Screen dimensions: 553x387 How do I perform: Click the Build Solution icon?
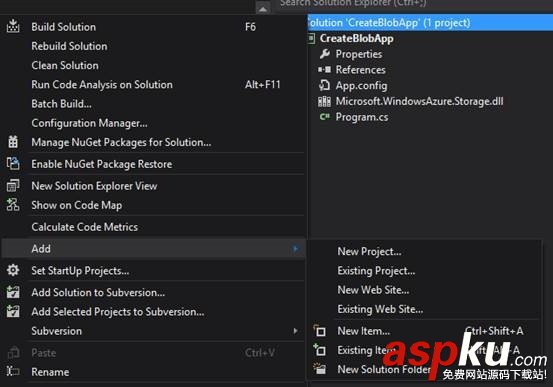point(13,26)
